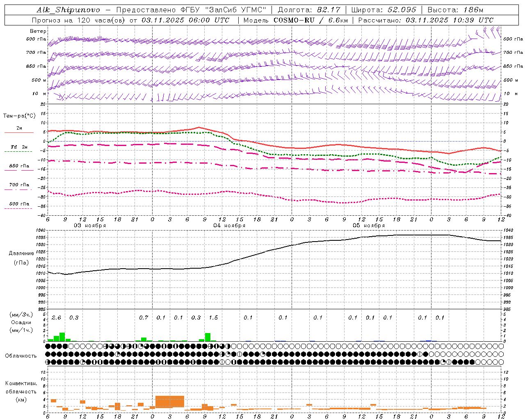Click the station name Alk_Shipunovo
The height and width of the screenshot is (420, 525).
click(x=68, y=10)
